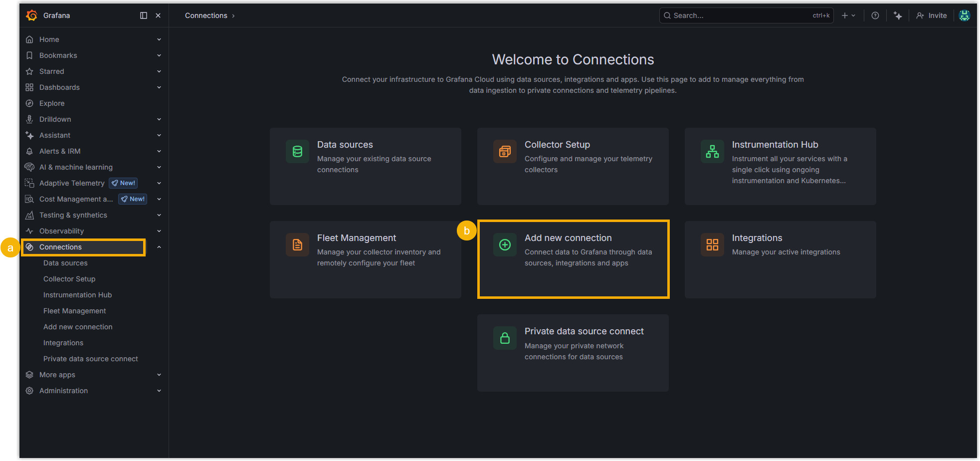The height and width of the screenshot is (461, 980).
Task: Click the Invite button
Action: [931, 15]
